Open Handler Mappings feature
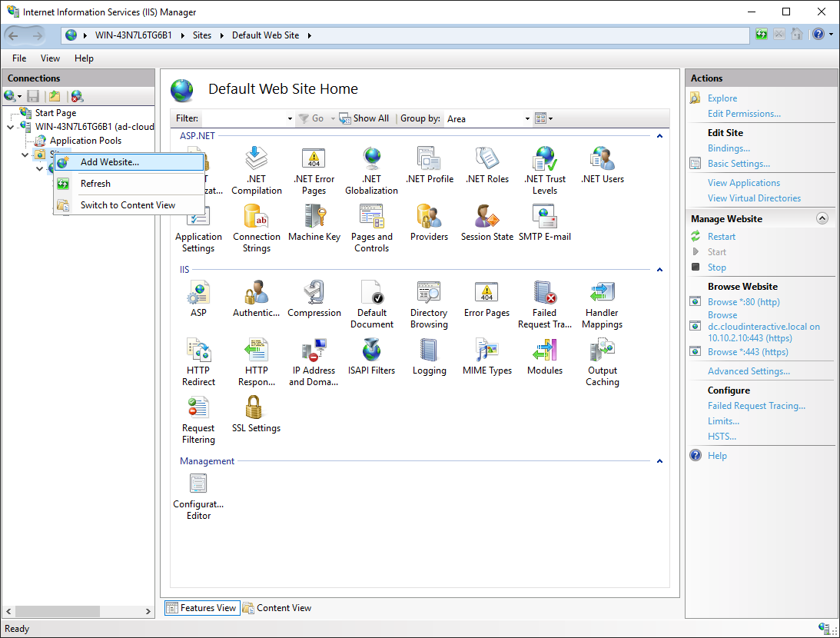Image resolution: width=840 pixels, height=638 pixels. [603, 304]
